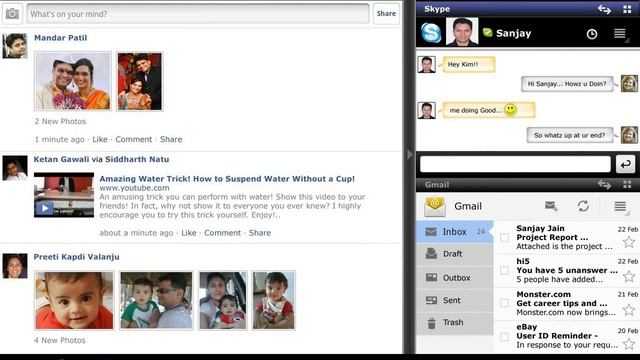Screen dimensions: 640x360
Task: Click Mandar Patil's avatar picture
Action: coord(15,46)
